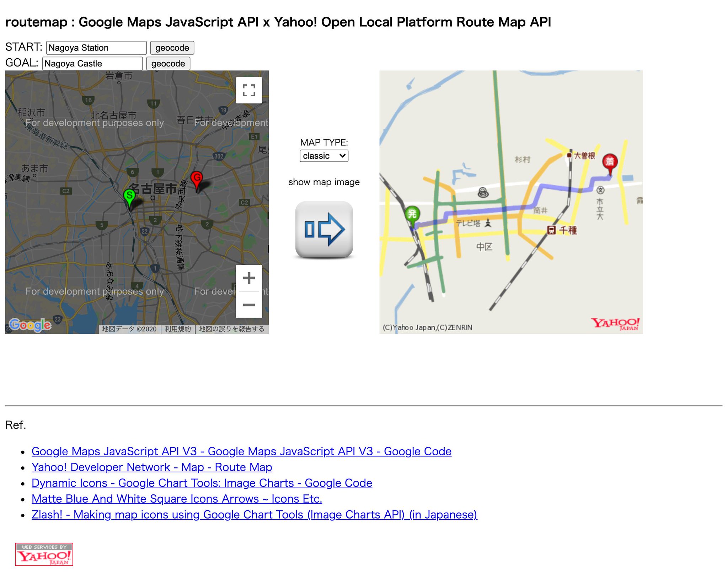Click the 岩倉市 label on Google map
Viewport: 728px width, 585px height.
point(119,75)
